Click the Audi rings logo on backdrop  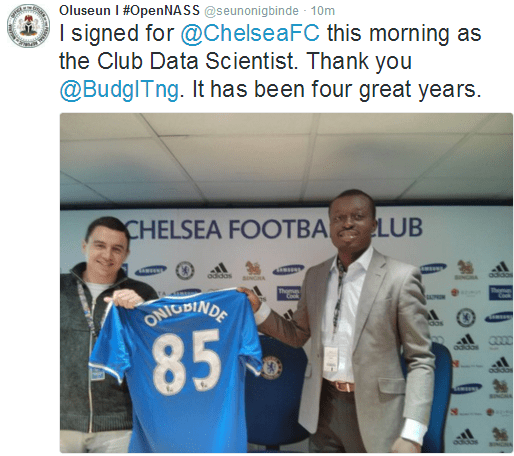click(500, 341)
